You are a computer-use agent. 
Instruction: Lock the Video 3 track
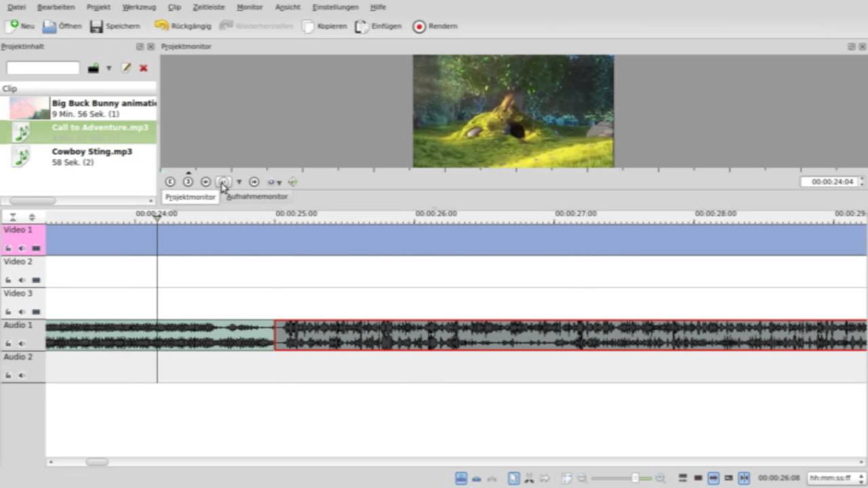coord(8,312)
